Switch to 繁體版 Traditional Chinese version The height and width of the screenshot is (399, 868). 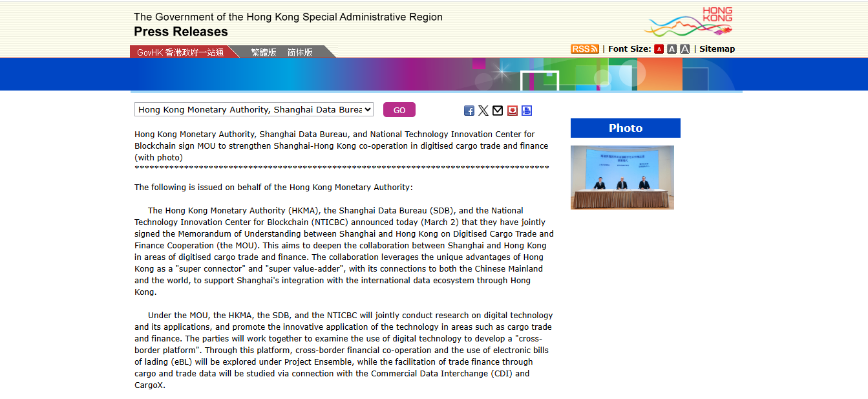[264, 52]
